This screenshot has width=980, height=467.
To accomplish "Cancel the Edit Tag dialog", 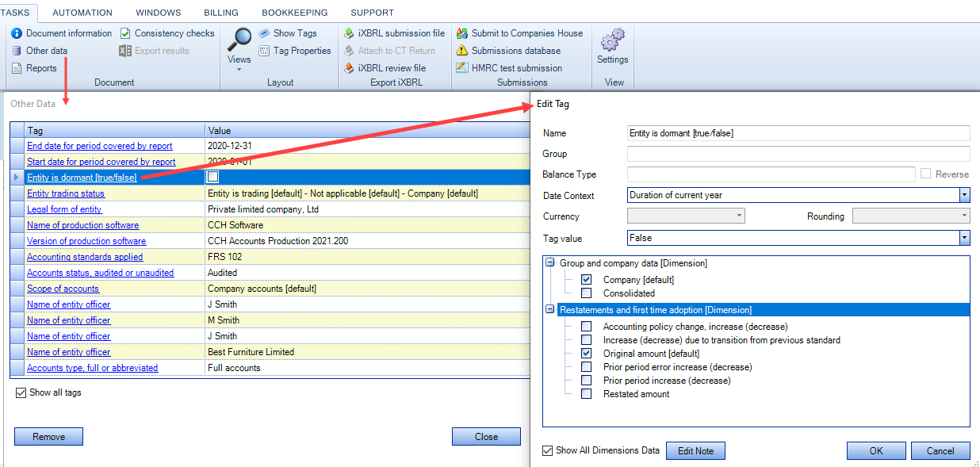I will click(940, 451).
